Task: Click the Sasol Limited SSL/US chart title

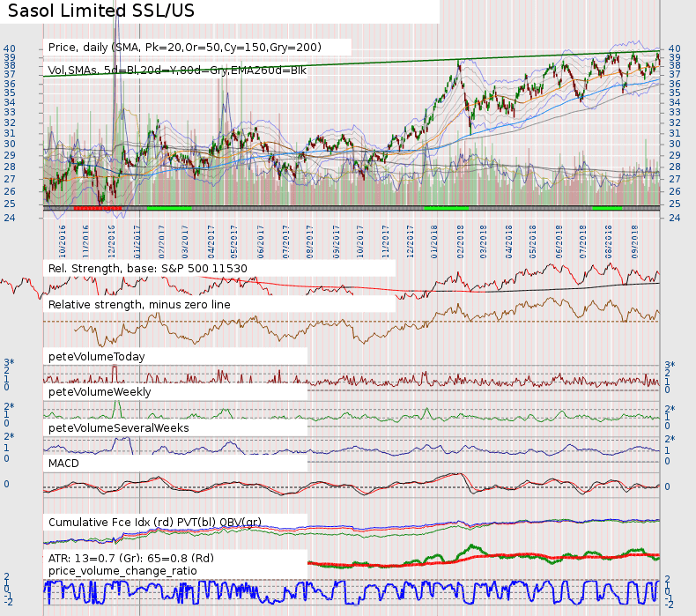Action: pyautogui.click(x=101, y=11)
